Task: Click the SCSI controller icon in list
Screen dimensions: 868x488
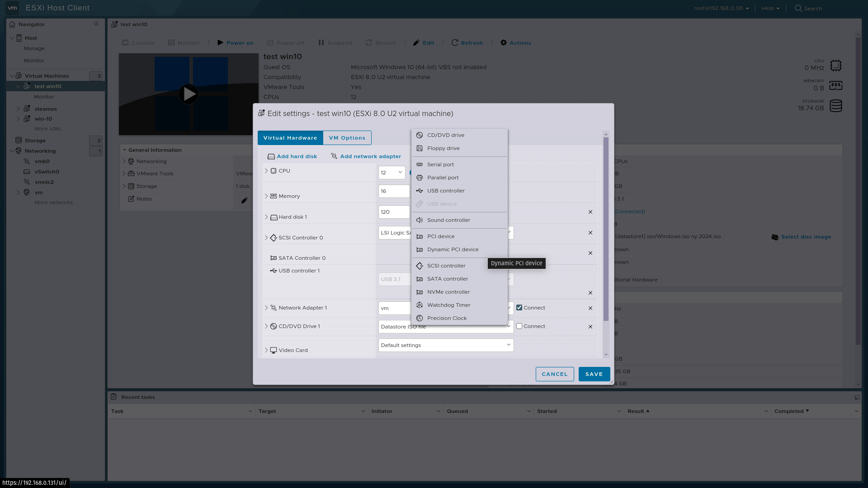Action: click(x=420, y=265)
